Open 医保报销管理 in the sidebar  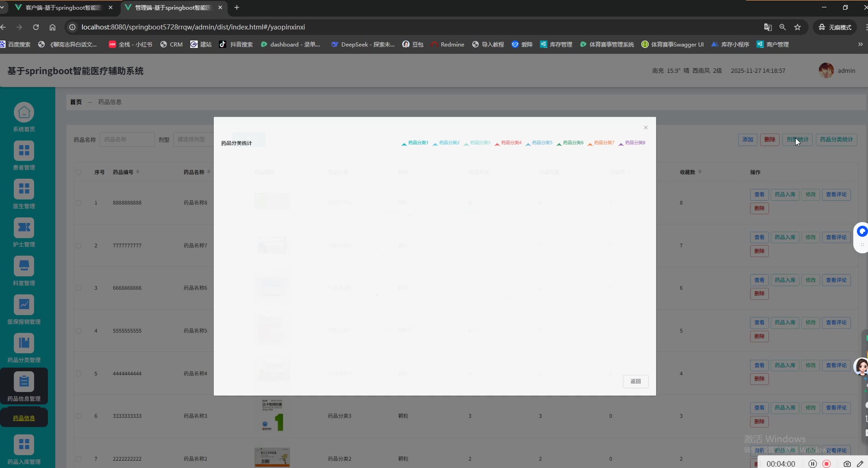click(24, 305)
